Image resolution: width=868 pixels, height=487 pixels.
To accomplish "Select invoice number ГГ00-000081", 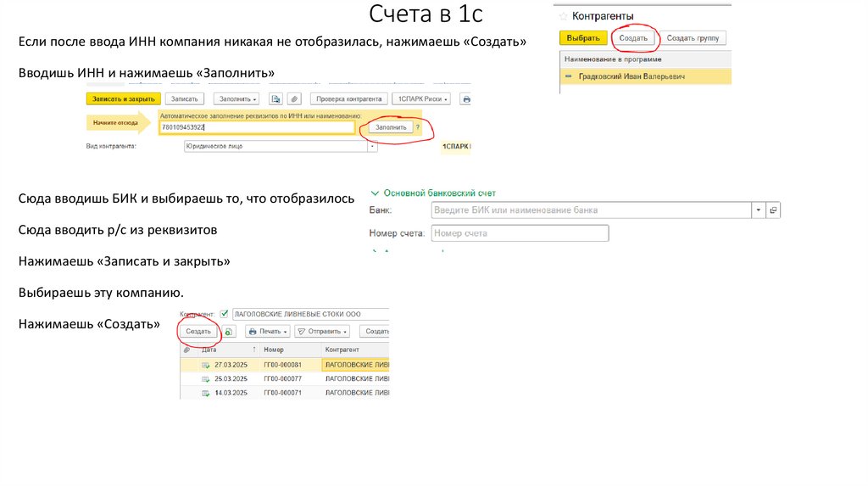I will pos(282,365).
